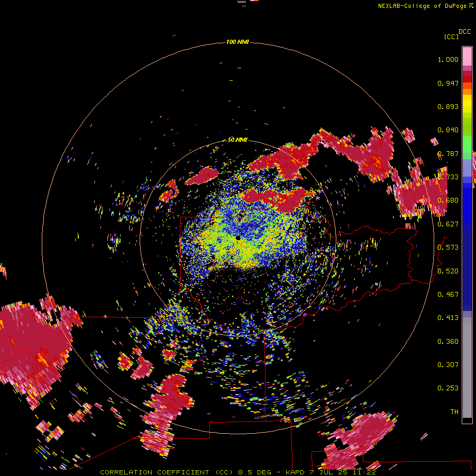This screenshot has height=476, width=476.
Task: Click the bright green band of color bar
Action: click(x=467, y=144)
